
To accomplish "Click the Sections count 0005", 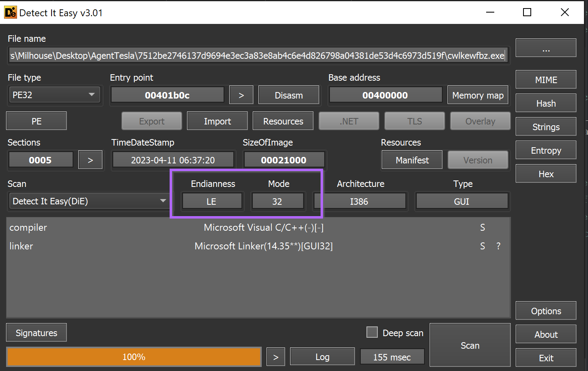I will 40,160.
